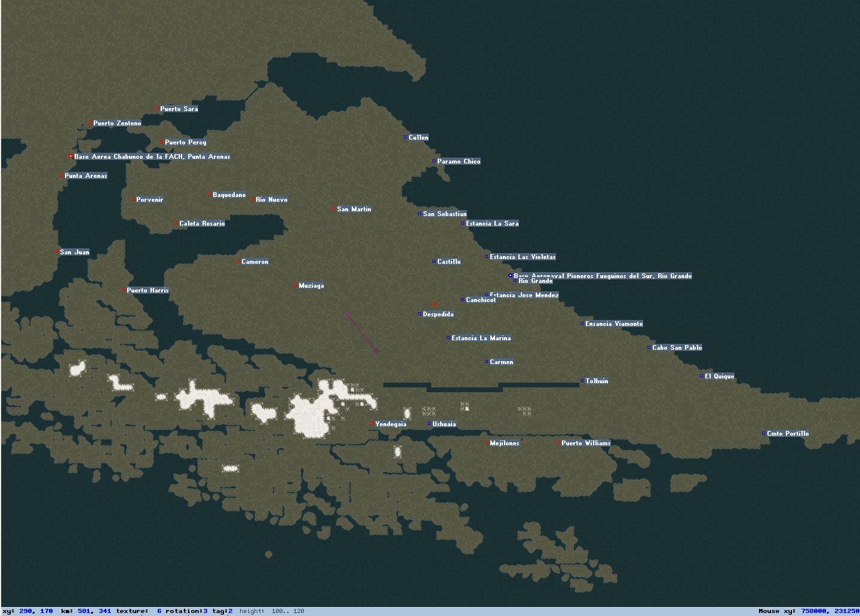This screenshot has width=860, height=616.
Task: Select the blue marker beside Tolhuin
Action: pyautogui.click(x=582, y=381)
